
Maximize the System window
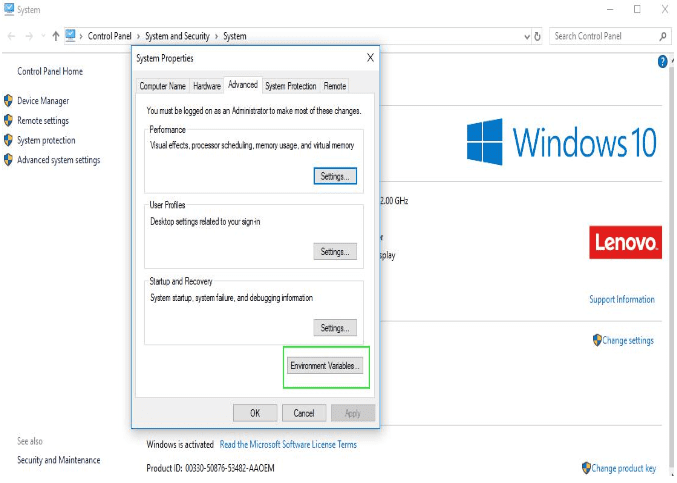pos(637,9)
